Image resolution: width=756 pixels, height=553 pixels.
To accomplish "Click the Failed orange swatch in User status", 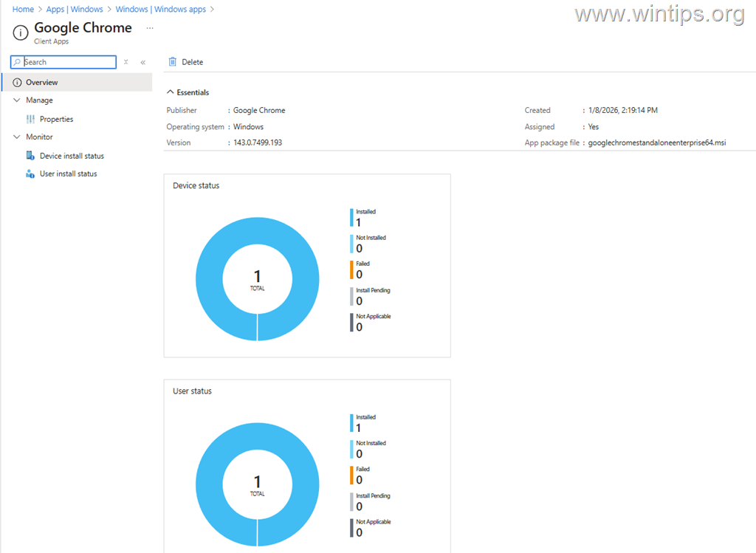I will [x=352, y=475].
